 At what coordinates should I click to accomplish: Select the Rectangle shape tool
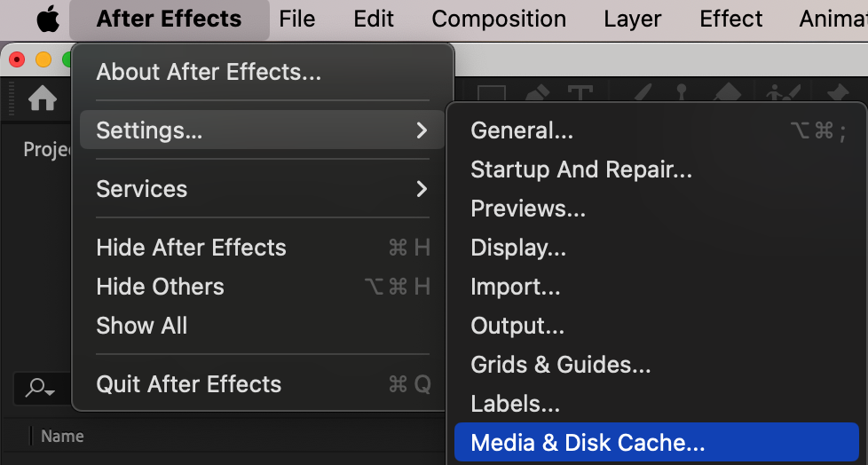(x=492, y=95)
